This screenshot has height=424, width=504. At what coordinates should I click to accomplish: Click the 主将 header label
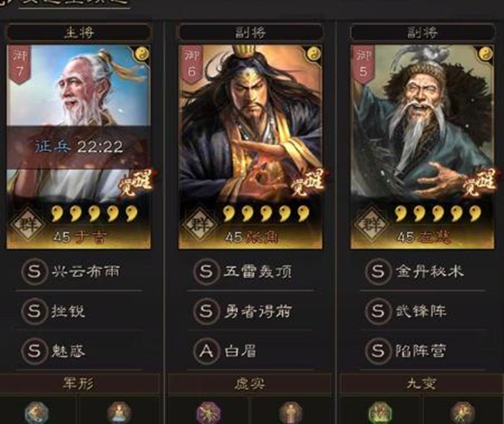tap(79, 32)
